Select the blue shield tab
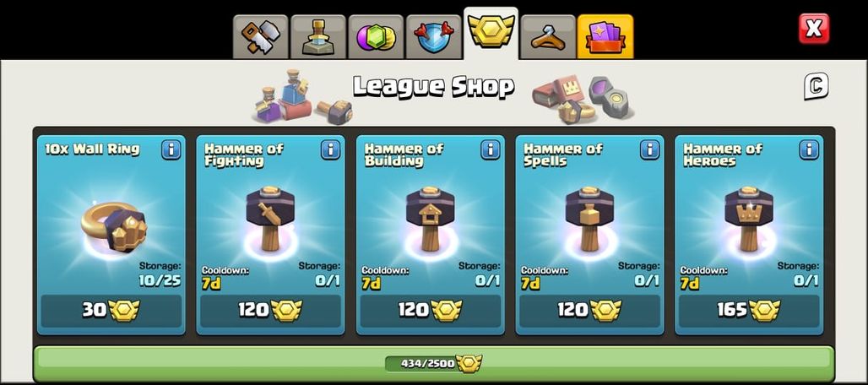Screen dimensions: 868x385 tap(433, 36)
